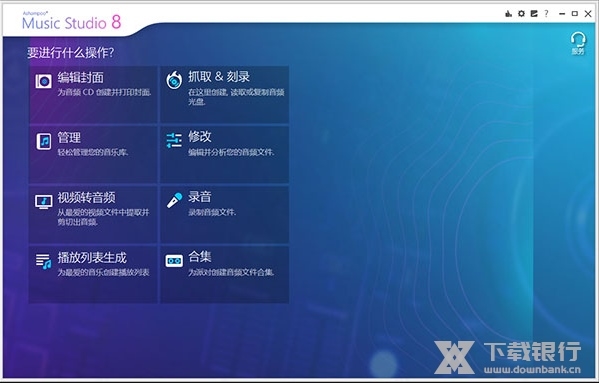The height and width of the screenshot is (383, 599).
Task: Open the 编辑封面 cover editor tile
Action: click(x=93, y=94)
